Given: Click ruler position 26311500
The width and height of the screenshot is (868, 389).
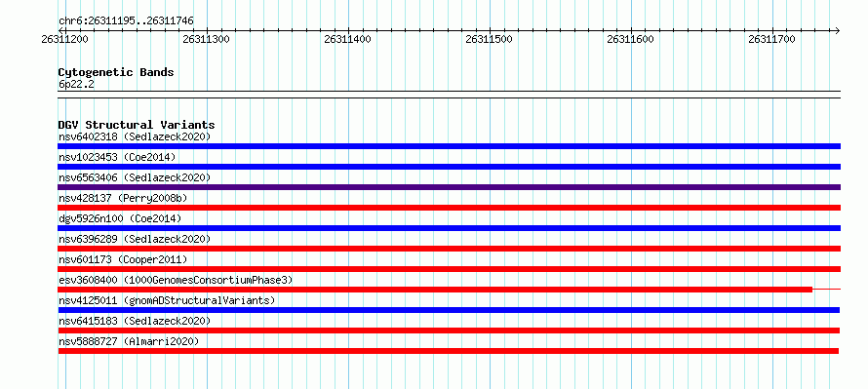Looking at the screenshot, I should click(x=490, y=39).
